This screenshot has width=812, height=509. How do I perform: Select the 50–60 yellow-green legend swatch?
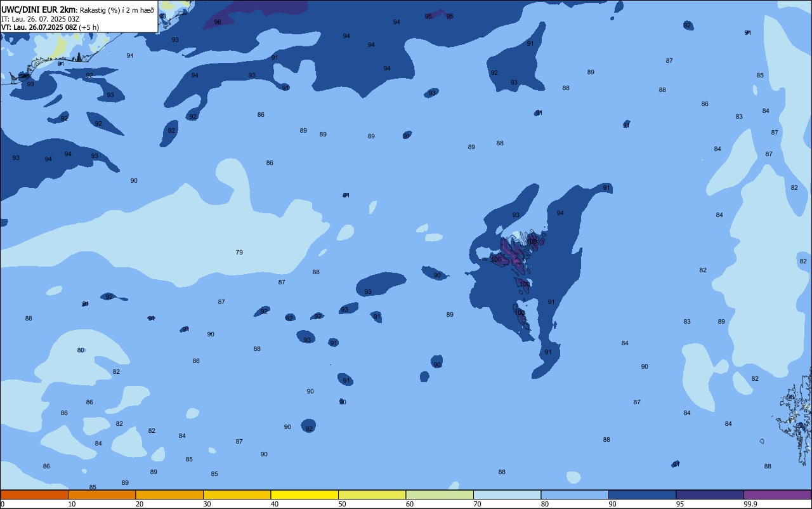tap(372, 494)
